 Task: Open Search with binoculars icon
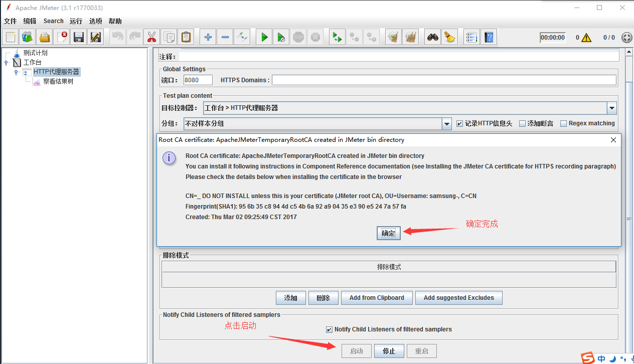[433, 37]
